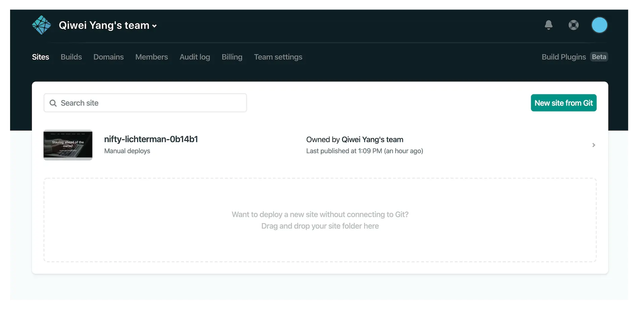
Task: Click New site from Git
Action: (563, 103)
